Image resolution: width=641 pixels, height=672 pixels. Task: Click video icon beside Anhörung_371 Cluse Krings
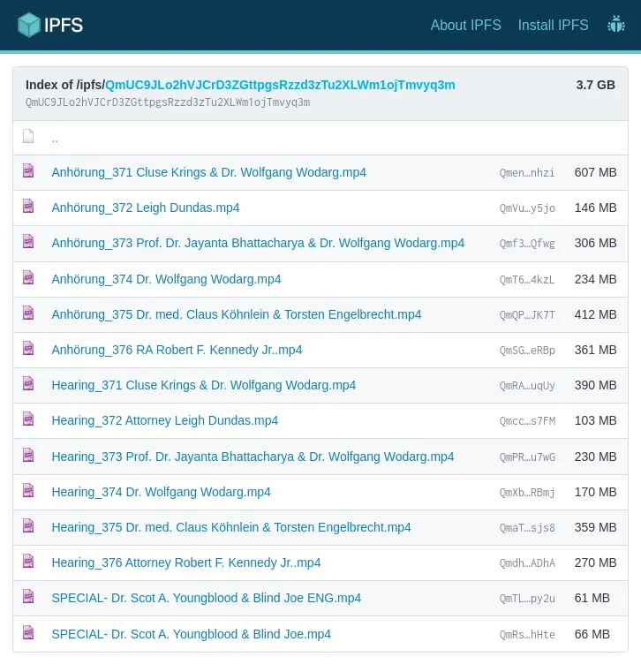28,170
